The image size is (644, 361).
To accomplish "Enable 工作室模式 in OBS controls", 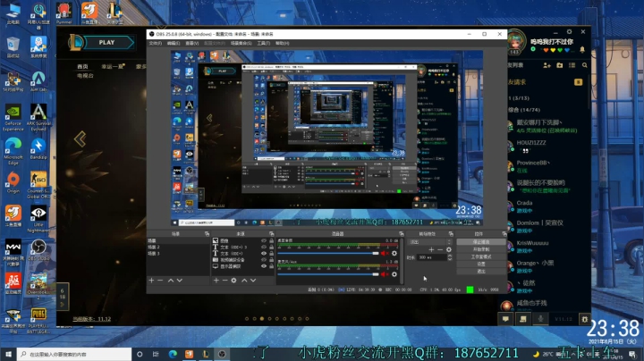I will [481, 256].
